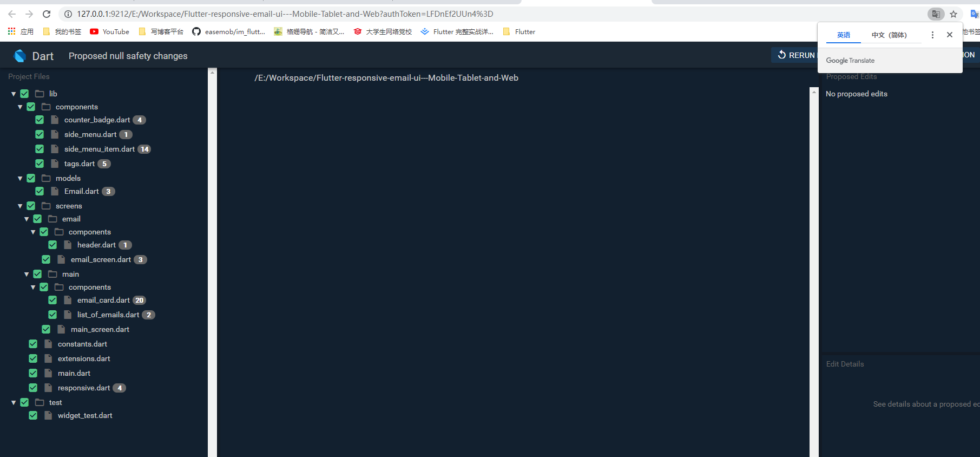
Task: Click the email folder icon under screens
Action: (x=52, y=219)
